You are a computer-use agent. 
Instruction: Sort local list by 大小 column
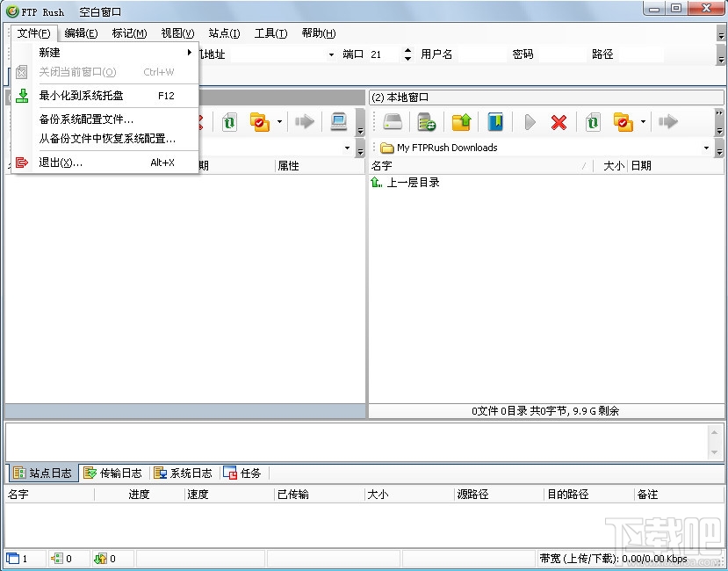[x=610, y=166]
